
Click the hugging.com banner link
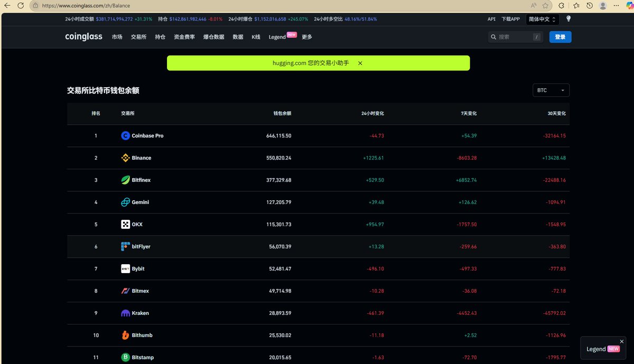pyautogui.click(x=311, y=63)
